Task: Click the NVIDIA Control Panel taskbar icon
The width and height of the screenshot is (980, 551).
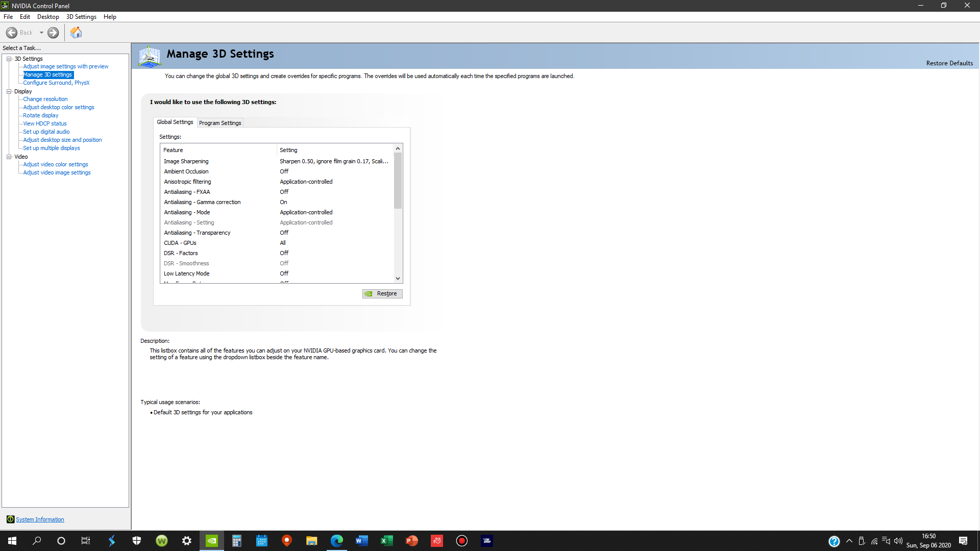Action: pyautogui.click(x=212, y=541)
